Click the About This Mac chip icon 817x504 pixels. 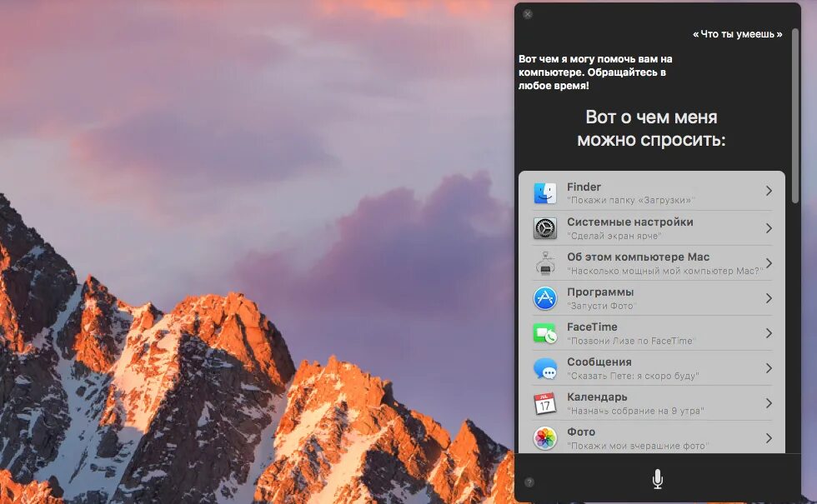545,263
